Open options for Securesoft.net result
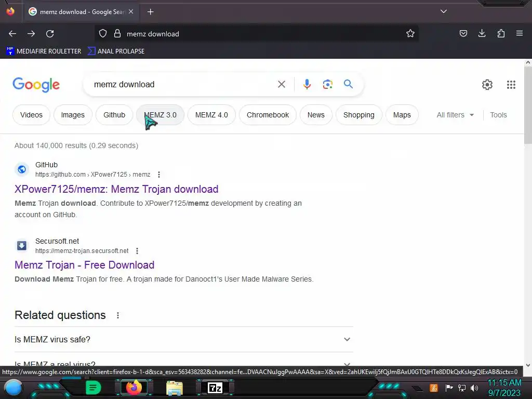 coord(137,251)
